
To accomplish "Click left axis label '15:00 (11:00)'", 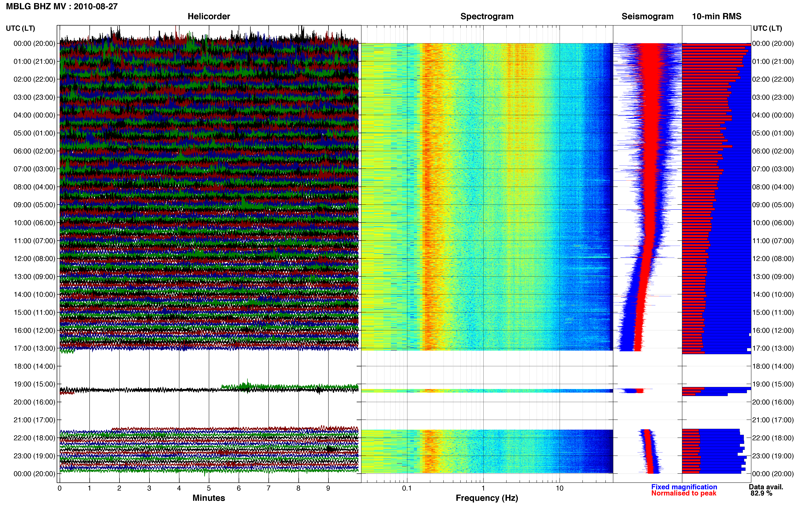I will 34,312.
